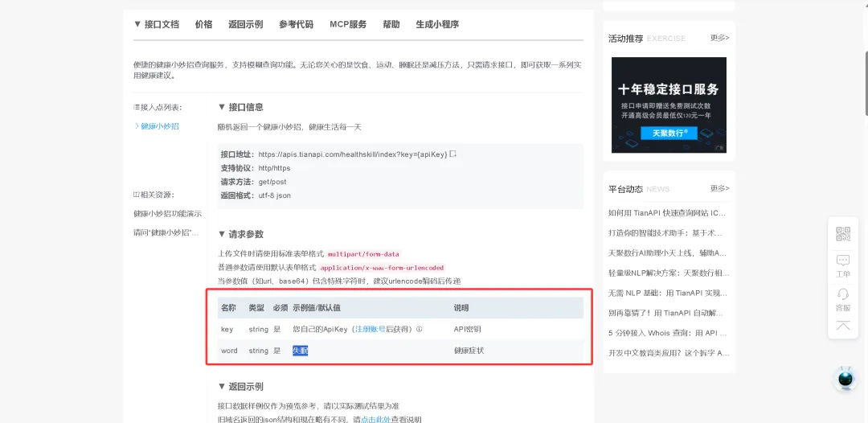
Task: Go to the 帮助 tab
Action: pyautogui.click(x=391, y=24)
